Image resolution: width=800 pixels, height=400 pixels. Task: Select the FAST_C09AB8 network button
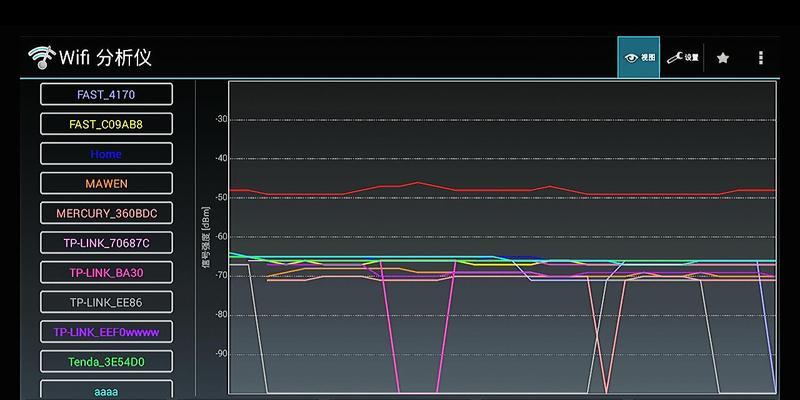tap(106, 124)
